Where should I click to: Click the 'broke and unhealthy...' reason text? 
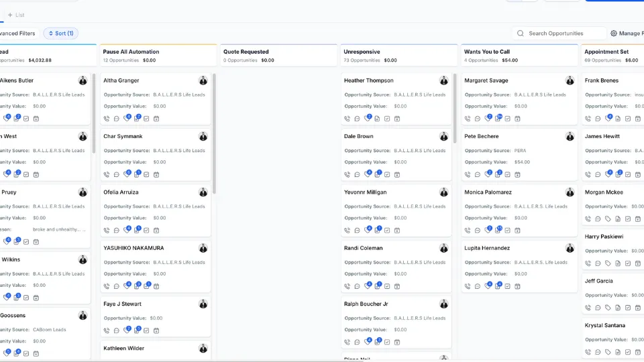pyautogui.click(x=59, y=229)
